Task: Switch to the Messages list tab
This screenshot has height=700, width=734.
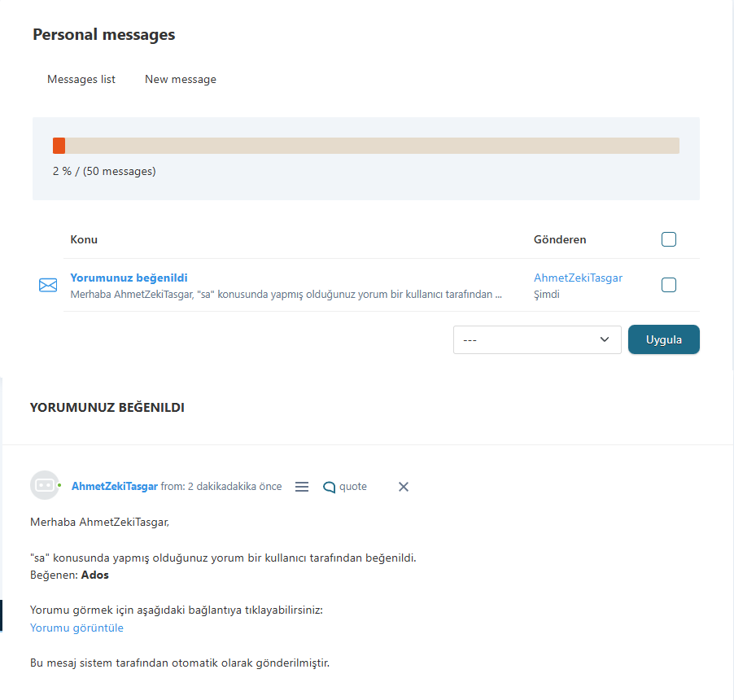Action: coord(81,79)
